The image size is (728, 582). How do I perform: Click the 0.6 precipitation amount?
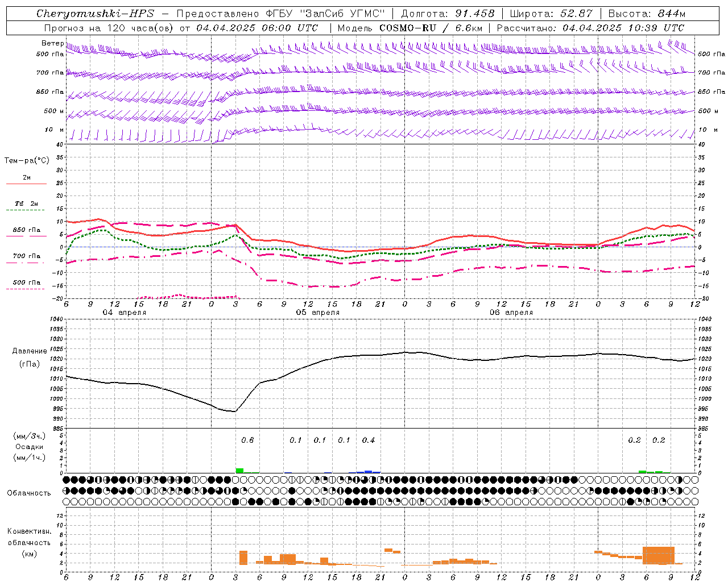coord(247,440)
